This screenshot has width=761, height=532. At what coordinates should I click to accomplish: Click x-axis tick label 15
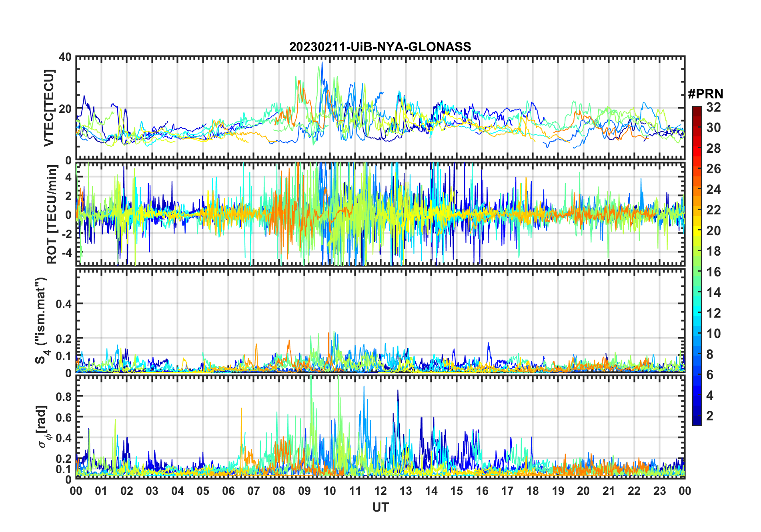457,491
